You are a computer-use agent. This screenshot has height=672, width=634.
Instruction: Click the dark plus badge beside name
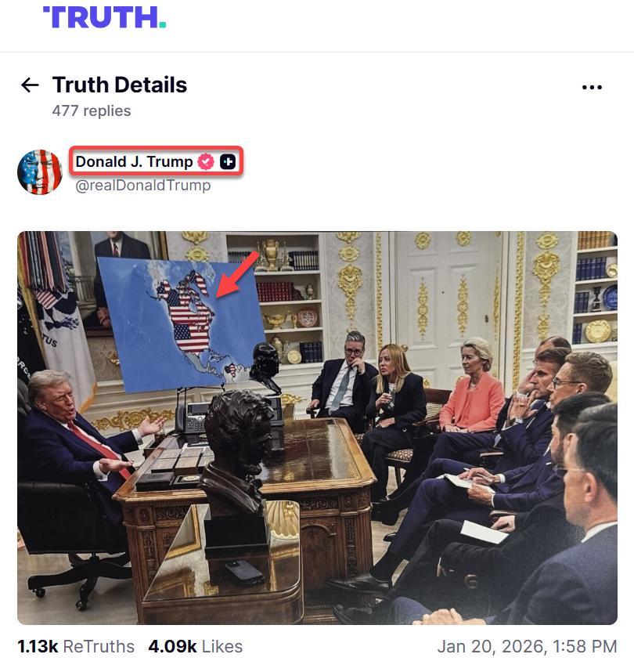(228, 161)
